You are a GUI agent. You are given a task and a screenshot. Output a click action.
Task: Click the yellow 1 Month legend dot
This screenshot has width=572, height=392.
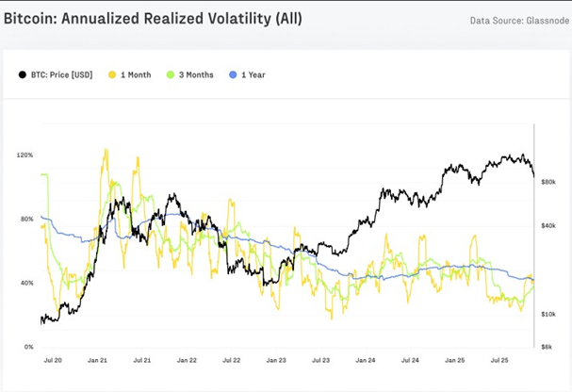[x=111, y=74]
